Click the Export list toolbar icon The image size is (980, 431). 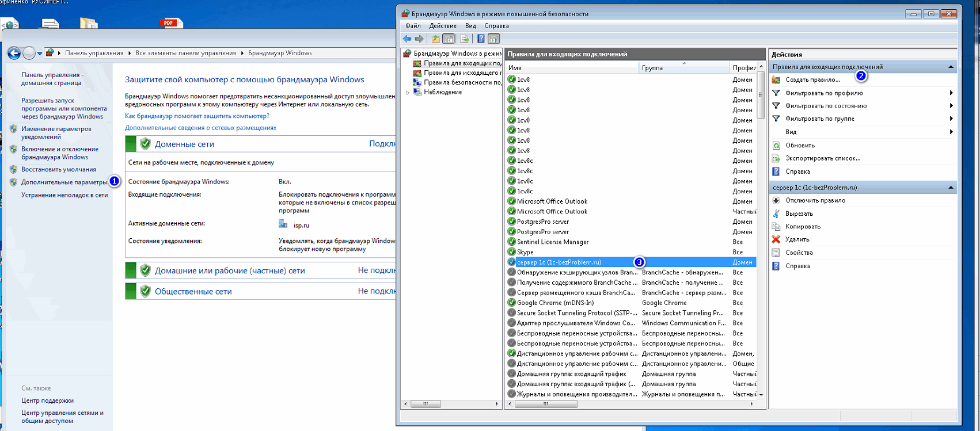tap(465, 39)
